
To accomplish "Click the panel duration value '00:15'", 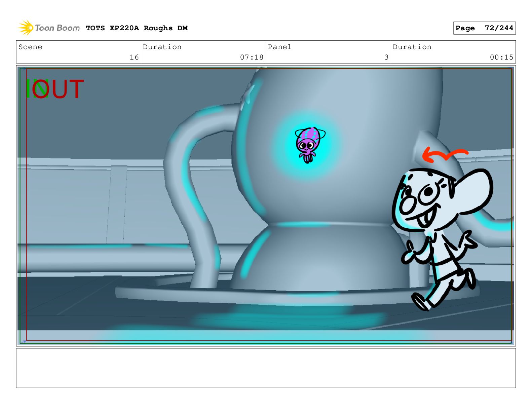I will click(501, 58).
